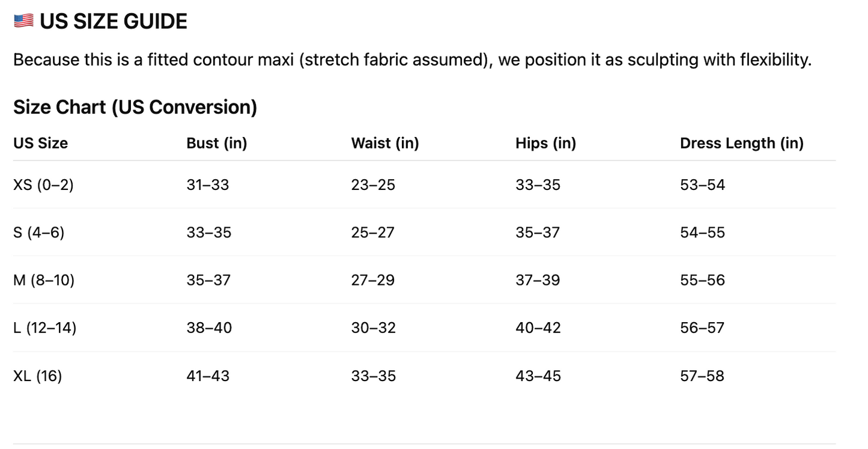The image size is (868, 449).
Task: Click the US SIZE GUIDE heading
Action: (x=113, y=22)
